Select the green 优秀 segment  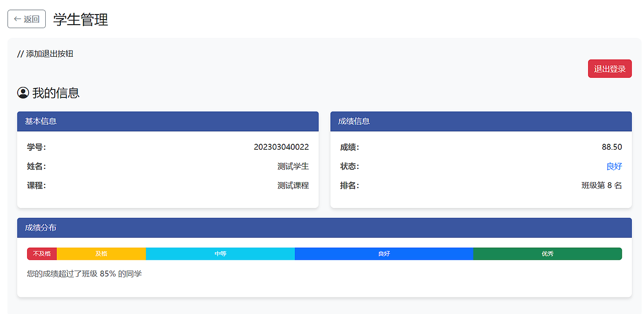548,254
